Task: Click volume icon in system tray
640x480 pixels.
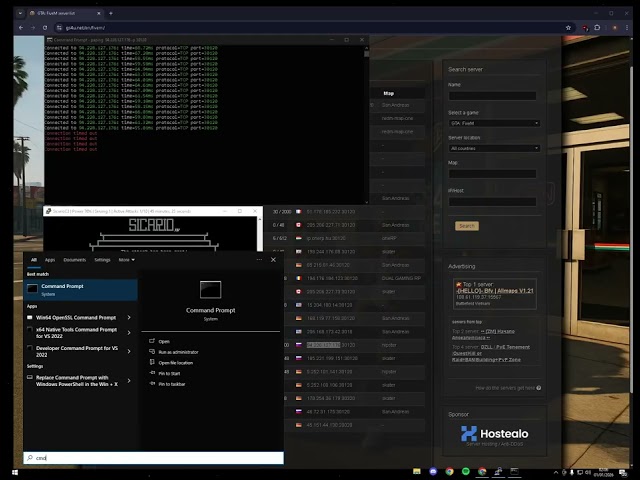Action: (588, 473)
